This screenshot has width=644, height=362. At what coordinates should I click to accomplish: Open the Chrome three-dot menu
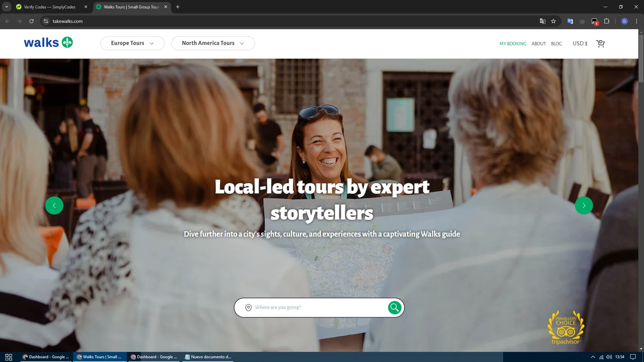[x=637, y=21]
